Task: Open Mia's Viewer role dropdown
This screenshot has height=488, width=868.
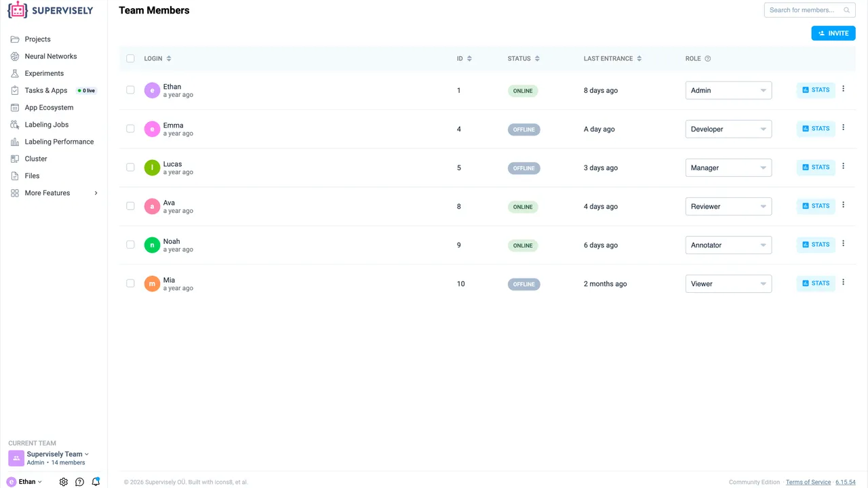Action: 728,283
